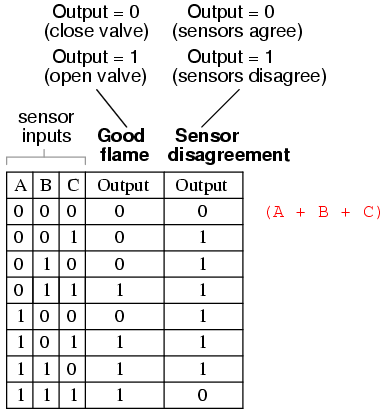Click the A input cell in row 1 0 1
The width and height of the screenshot is (392, 415).
click(x=20, y=343)
